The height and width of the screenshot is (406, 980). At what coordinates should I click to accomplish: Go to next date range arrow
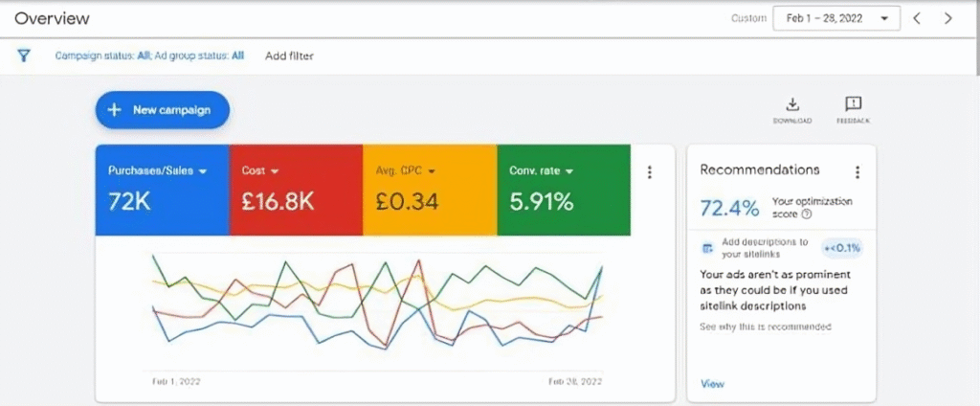tap(947, 18)
